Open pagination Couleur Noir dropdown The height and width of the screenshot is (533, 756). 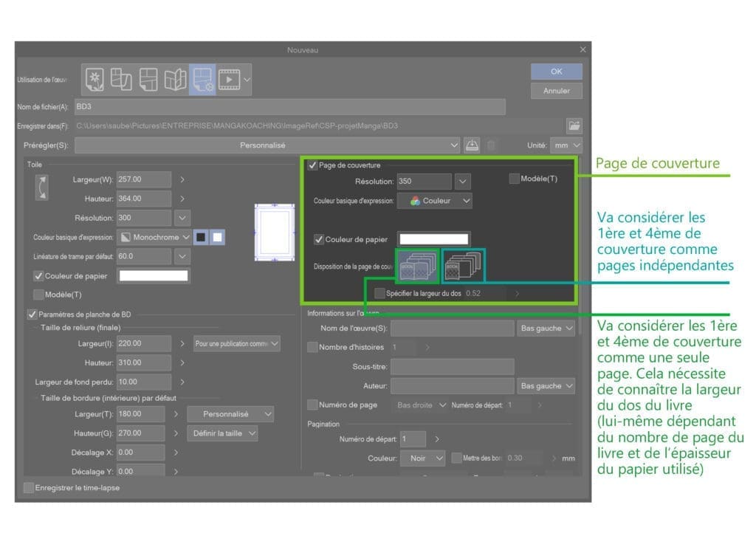point(423,458)
